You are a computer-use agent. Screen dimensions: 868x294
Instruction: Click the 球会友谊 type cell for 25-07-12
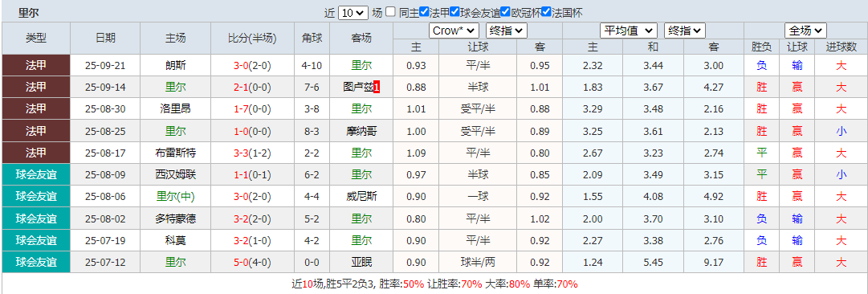point(36,263)
